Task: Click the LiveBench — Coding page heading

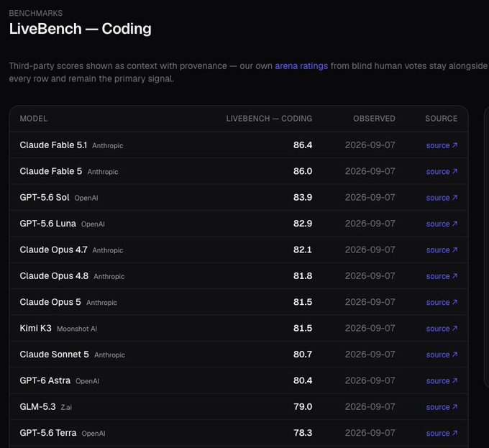Action: point(80,29)
